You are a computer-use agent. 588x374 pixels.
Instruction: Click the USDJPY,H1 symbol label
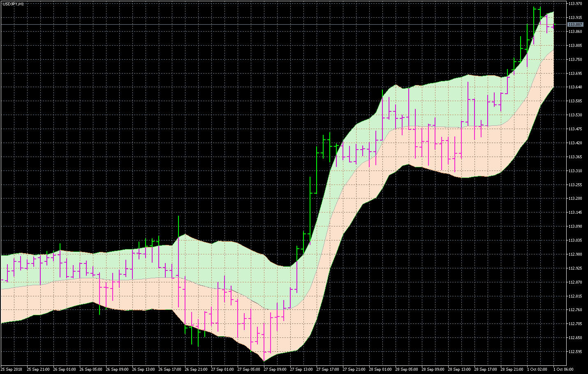click(13, 4)
